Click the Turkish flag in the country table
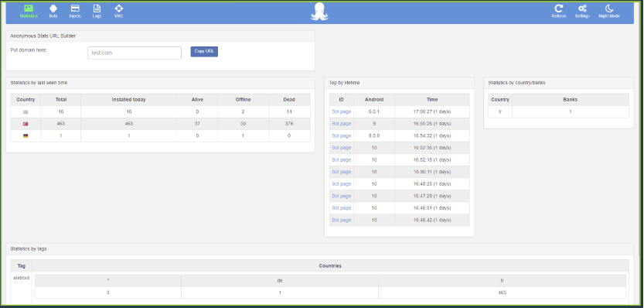 (26, 124)
